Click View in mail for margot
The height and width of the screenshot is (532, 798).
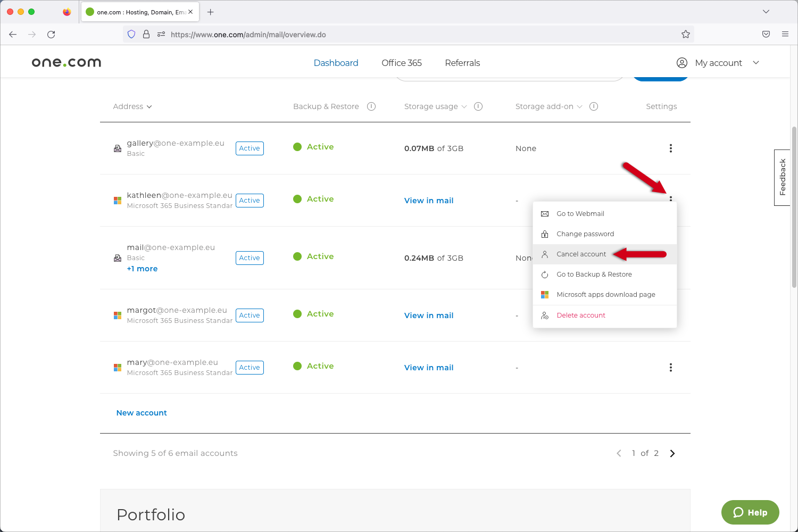[429, 315]
